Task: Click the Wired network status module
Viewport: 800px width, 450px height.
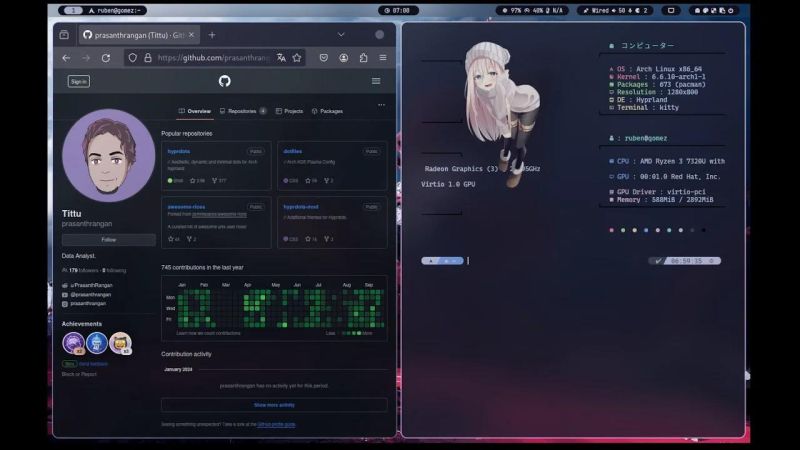Action: click(615, 10)
